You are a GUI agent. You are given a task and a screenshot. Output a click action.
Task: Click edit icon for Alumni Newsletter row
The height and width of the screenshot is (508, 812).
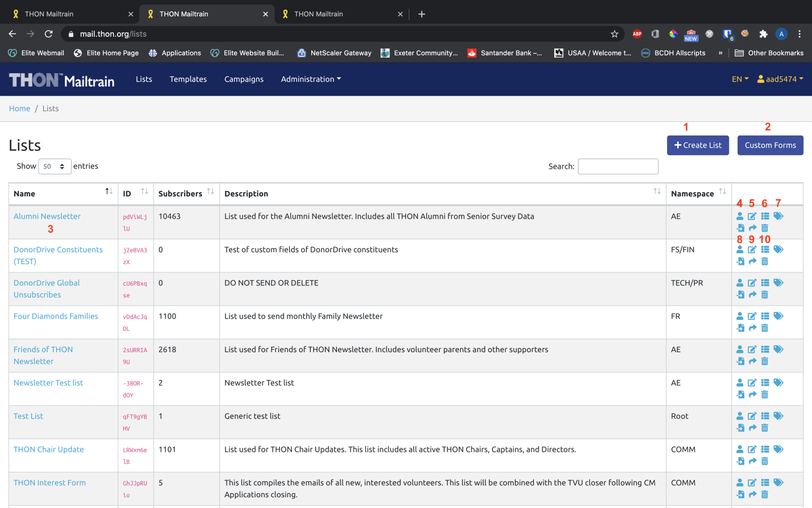752,216
